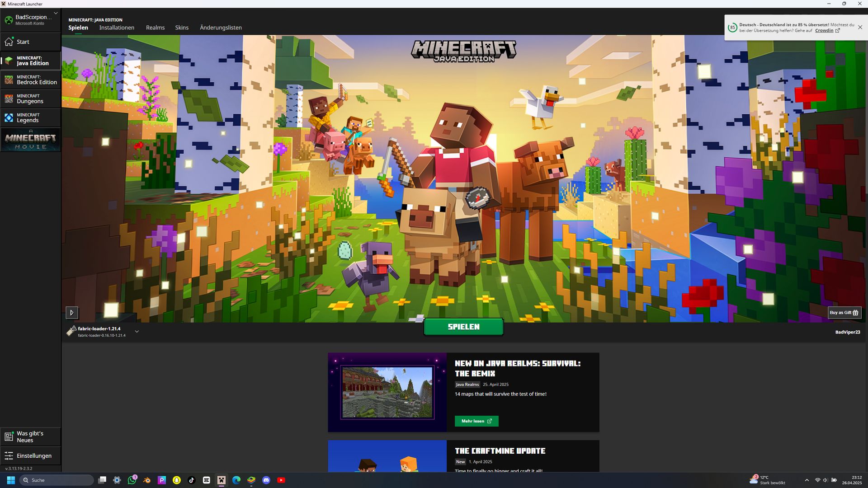Image resolution: width=868 pixels, height=488 pixels.
Task: Open the Skins tab
Action: pyautogui.click(x=182, y=28)
